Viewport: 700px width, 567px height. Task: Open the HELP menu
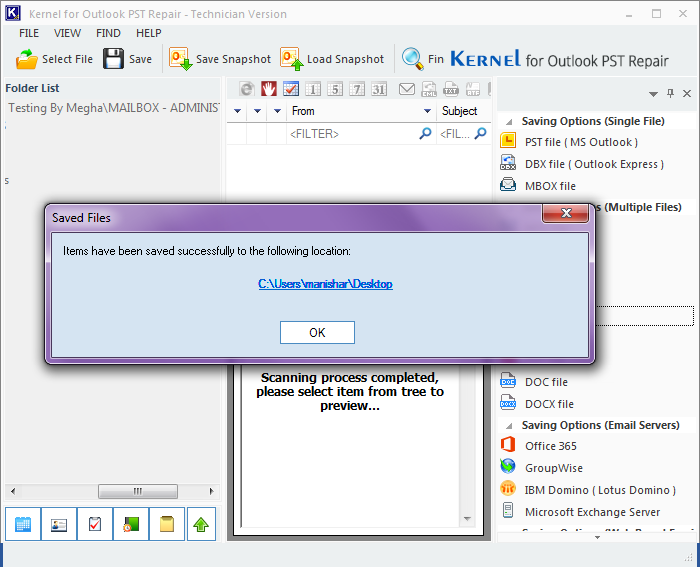coord(149,33)
